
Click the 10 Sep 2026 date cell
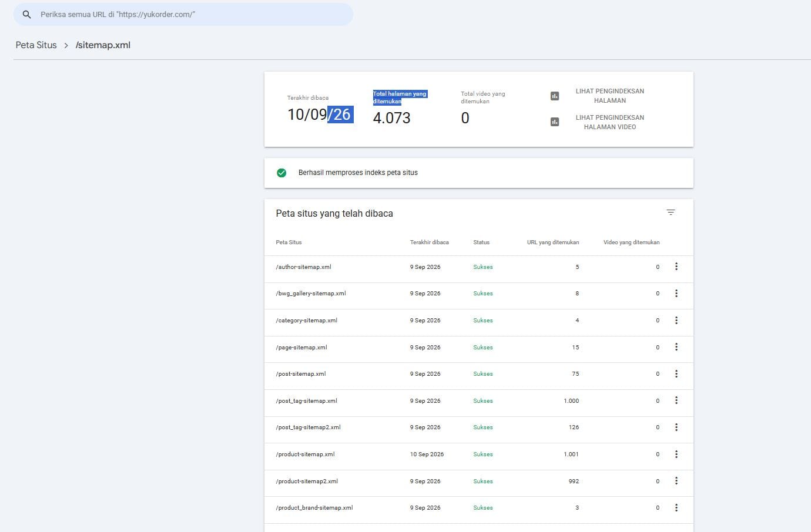pyautogui.click(x=427, y=454)
